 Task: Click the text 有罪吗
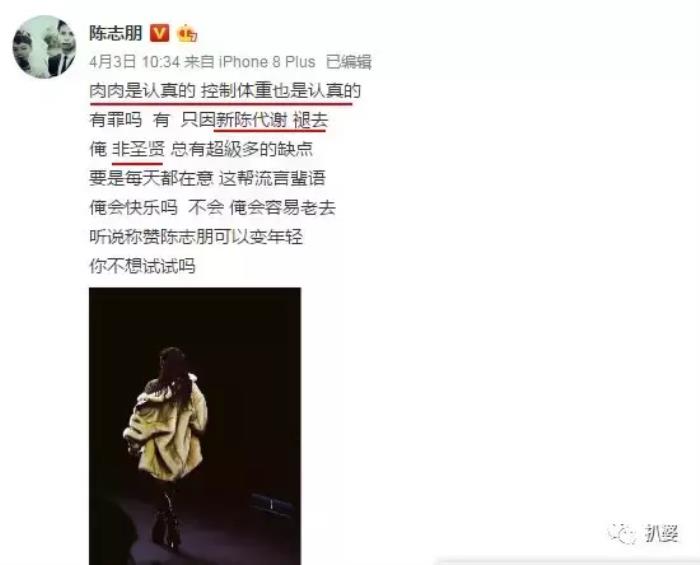pos(116,120)
